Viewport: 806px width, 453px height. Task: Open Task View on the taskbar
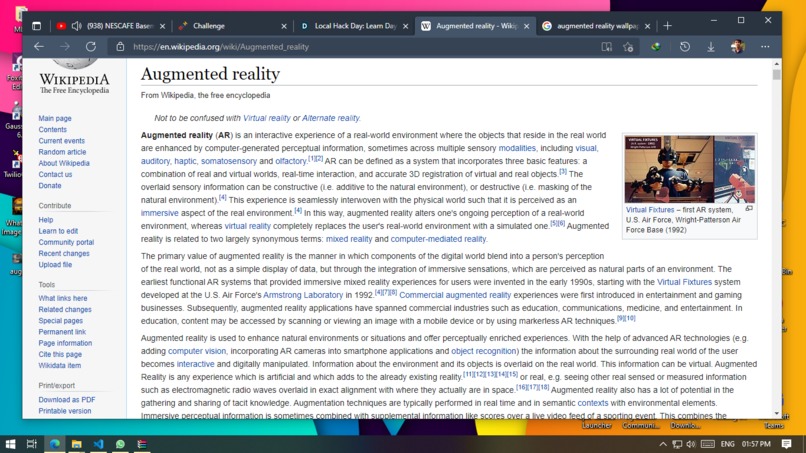pyautogui.click(x=31, y=444)
